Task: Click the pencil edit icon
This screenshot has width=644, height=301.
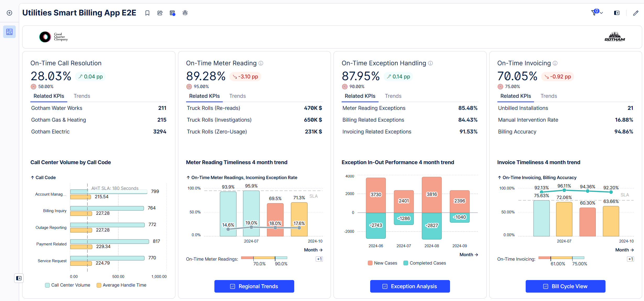Action: point(636,13)
